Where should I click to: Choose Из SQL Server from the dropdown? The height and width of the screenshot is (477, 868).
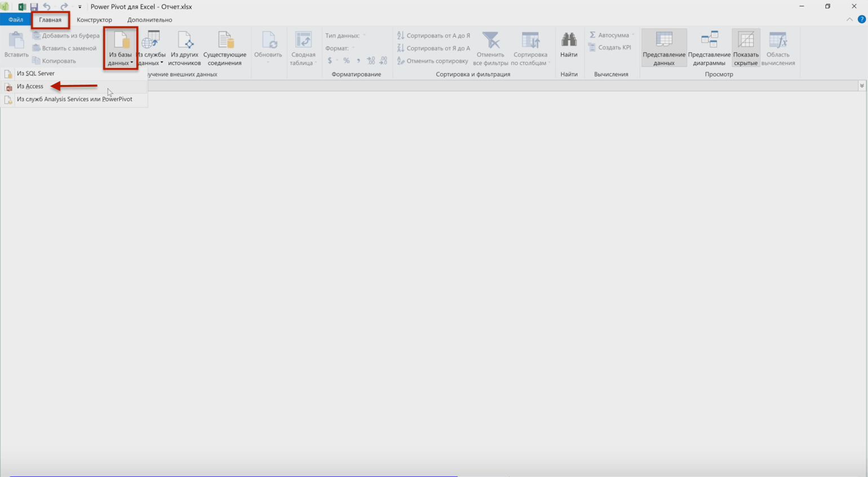click(74, 73)
